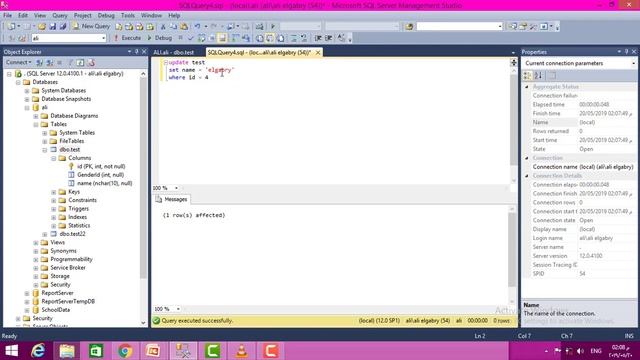Expand the Keys folder

pos(54,192)
